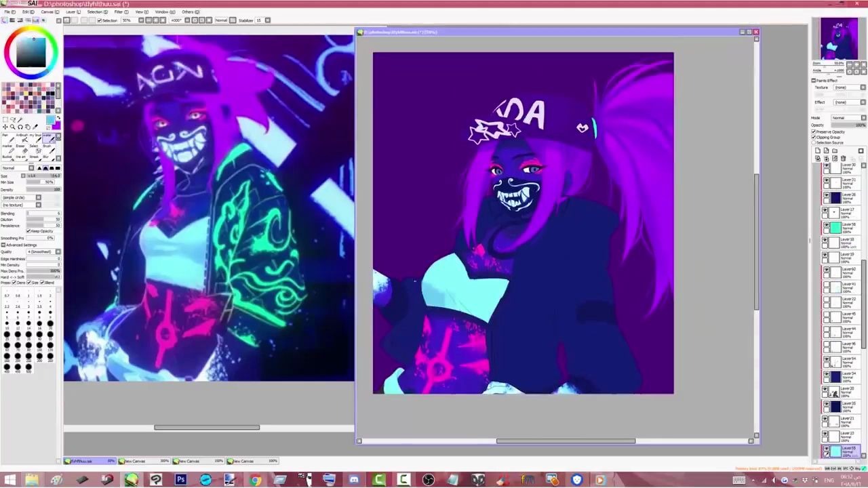Hide Layer30 with its eye toggle
Image resolution: width=868 pixels, height=488 pixels.
click(826, 166)
